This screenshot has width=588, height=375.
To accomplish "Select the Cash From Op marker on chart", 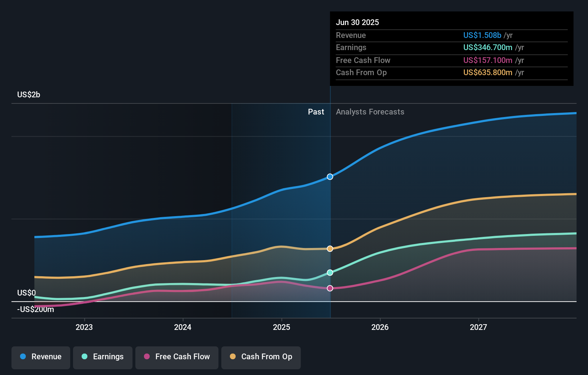I will pos(330,249).
